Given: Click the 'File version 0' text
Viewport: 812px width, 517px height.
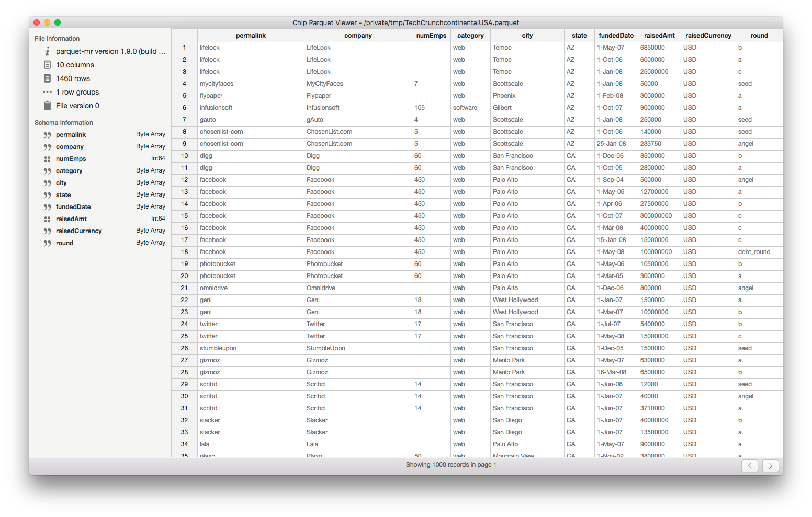Looking at the screenshot, I should click(77, 106).
